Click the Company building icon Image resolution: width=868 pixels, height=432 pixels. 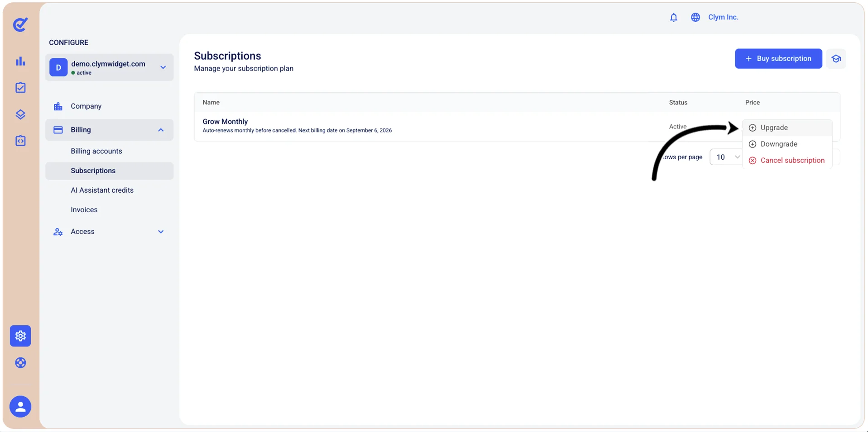point(58,106)
